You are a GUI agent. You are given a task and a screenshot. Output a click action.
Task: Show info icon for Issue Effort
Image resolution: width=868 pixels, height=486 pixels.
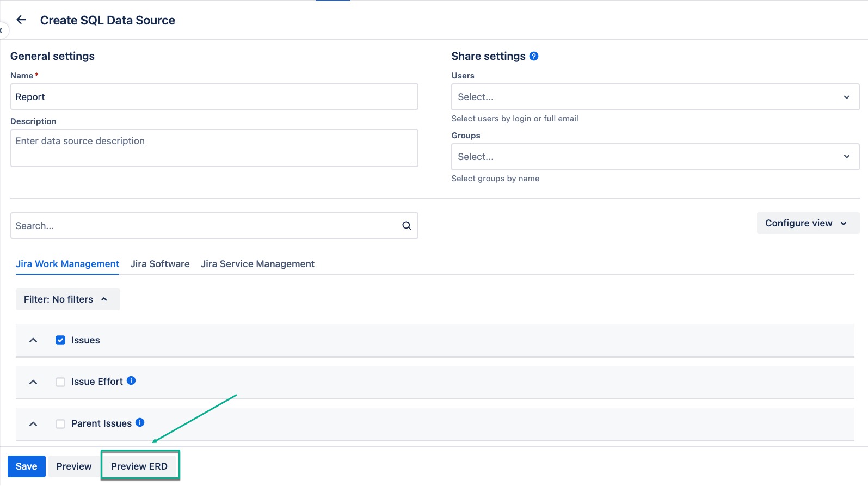[x=131, y=381]
